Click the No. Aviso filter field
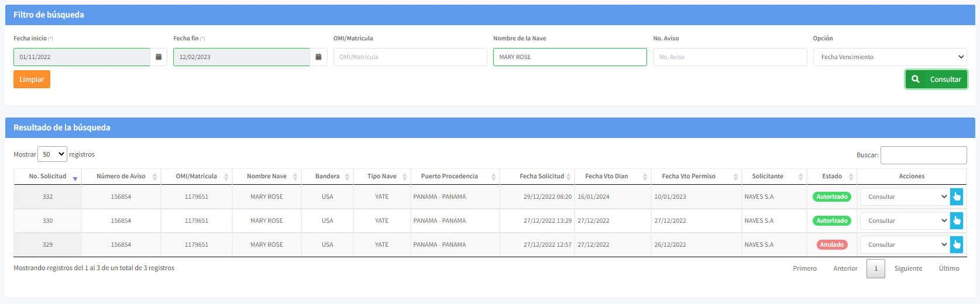 click(x=730, y=57)
